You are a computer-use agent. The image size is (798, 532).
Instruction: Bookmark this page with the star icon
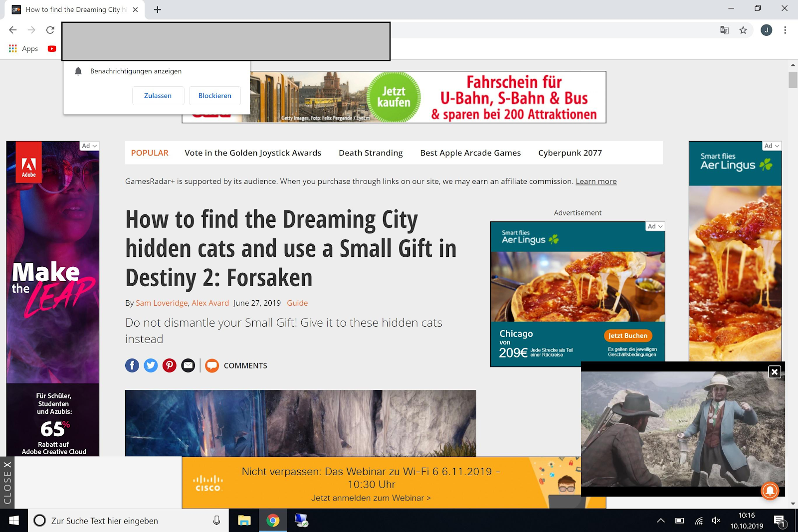coord(743,30)
